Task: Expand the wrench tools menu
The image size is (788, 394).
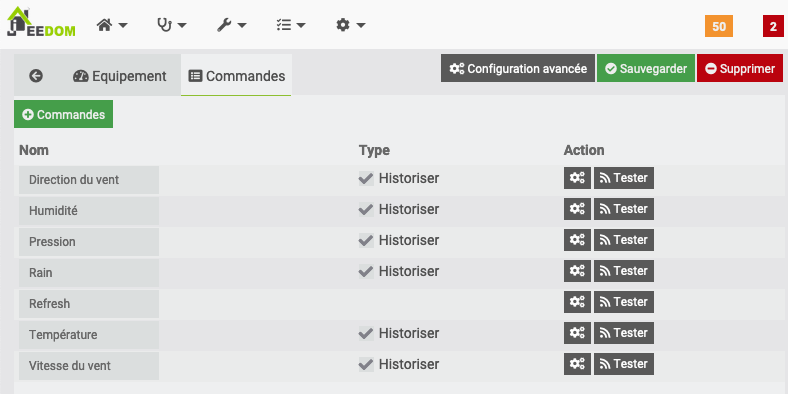Action: [231, 25]
